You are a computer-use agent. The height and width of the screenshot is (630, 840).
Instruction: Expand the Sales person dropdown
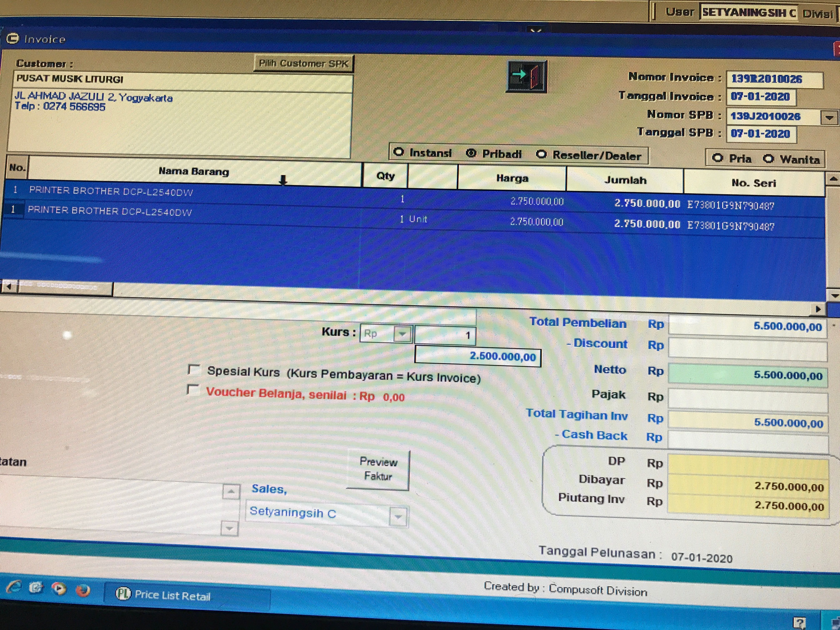click(x=398, y=516)
